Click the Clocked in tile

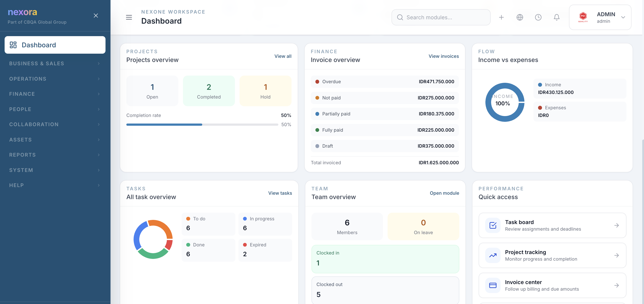point(385,259)
